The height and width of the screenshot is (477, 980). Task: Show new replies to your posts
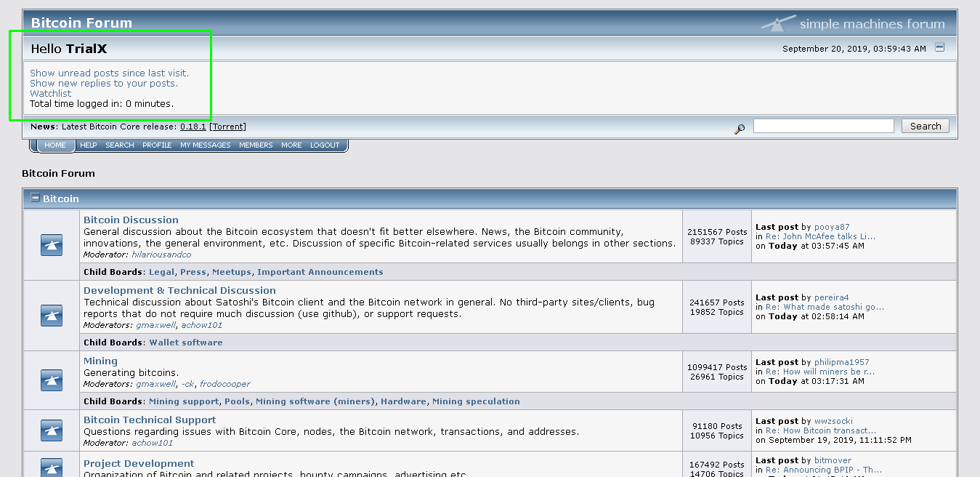[103, 83]
